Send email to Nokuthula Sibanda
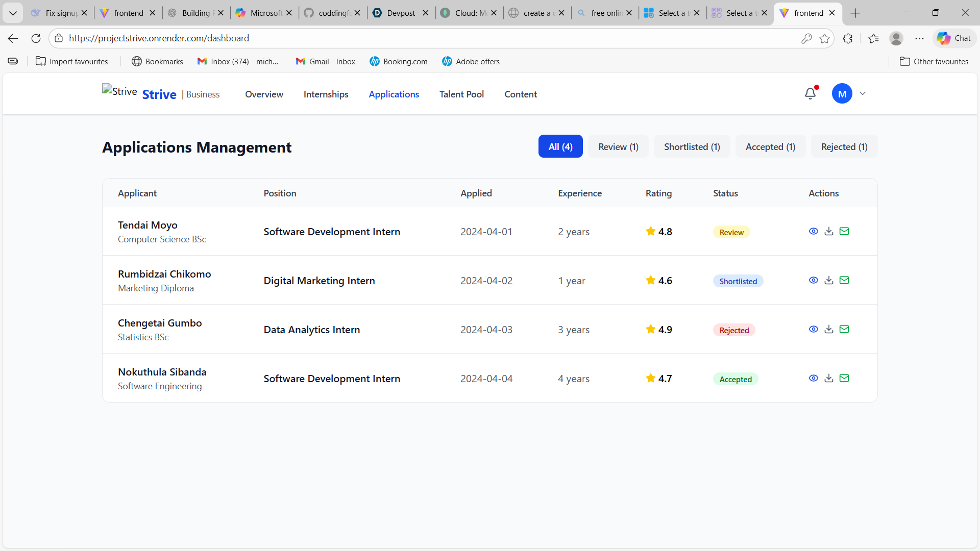Viewport: 980px width, 551px height. tap(844, 378)
